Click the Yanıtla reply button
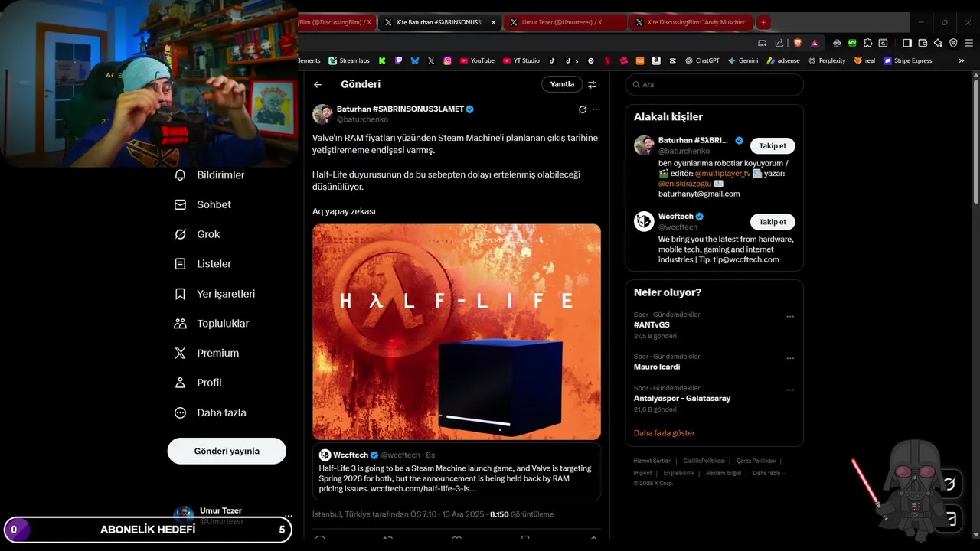 [562, 84]
